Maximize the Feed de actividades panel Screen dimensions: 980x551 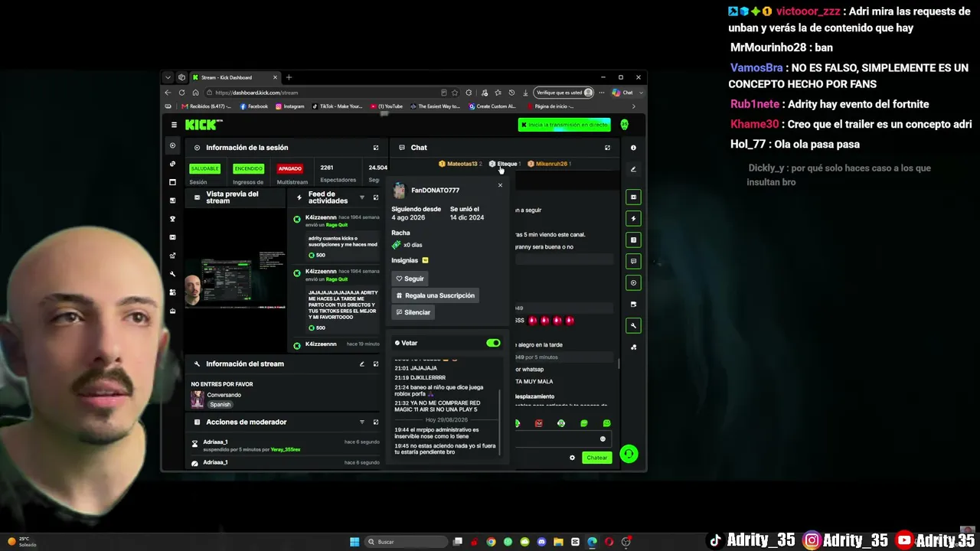click(376, 197)
